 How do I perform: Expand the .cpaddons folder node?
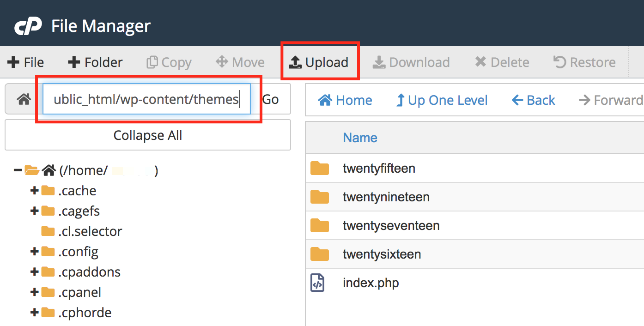coord(34,272)
